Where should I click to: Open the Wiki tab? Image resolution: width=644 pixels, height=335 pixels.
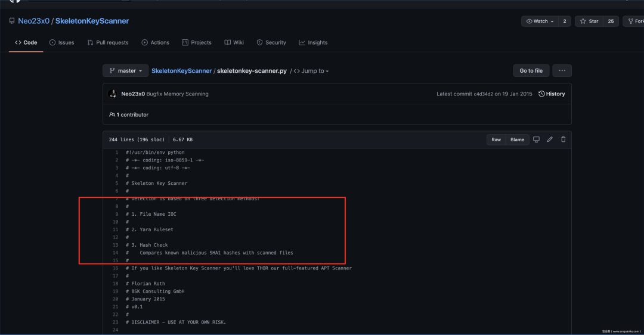pos(234,43)
